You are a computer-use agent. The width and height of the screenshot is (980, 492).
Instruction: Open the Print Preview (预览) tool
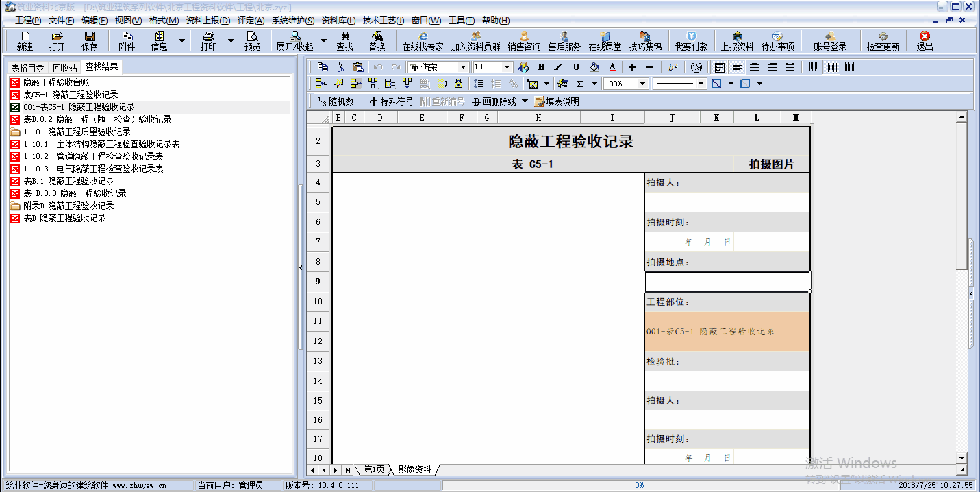pos(253,41)
